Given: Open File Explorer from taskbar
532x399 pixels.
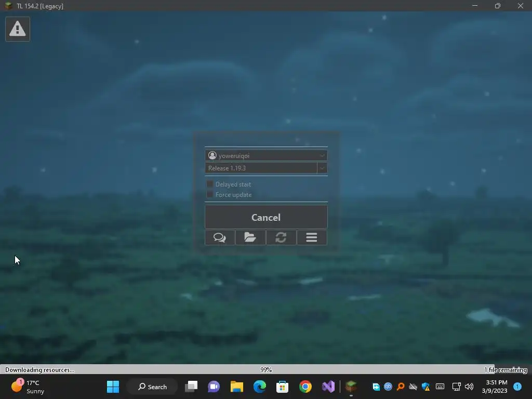Looking at the screenshot, I should [237, 387].
